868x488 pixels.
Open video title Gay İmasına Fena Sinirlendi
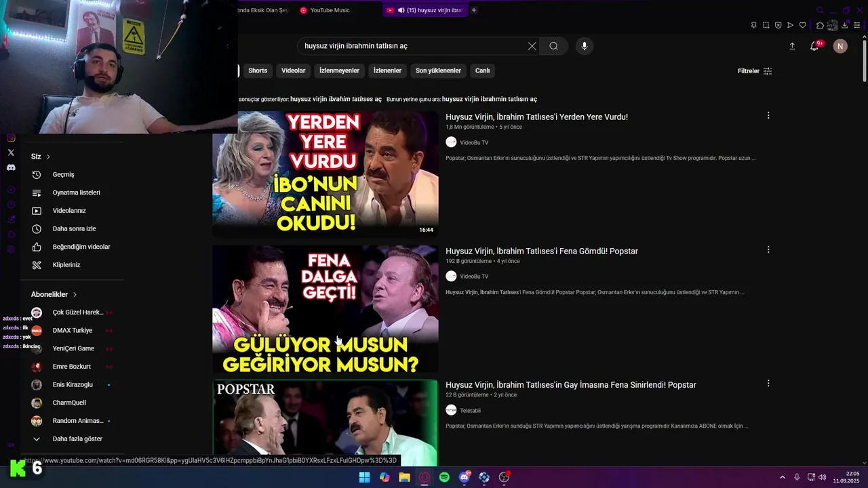point(571,385)
